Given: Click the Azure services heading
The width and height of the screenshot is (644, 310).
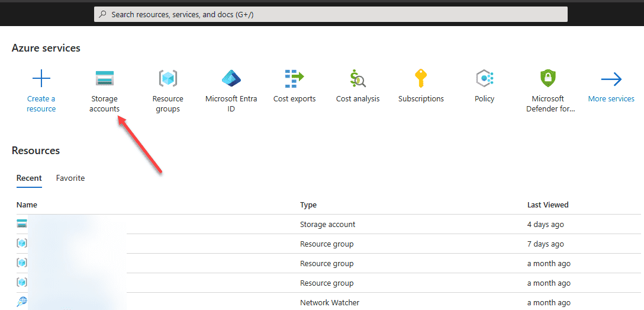Looking at the screenshot, I should [x=46, y=48].
